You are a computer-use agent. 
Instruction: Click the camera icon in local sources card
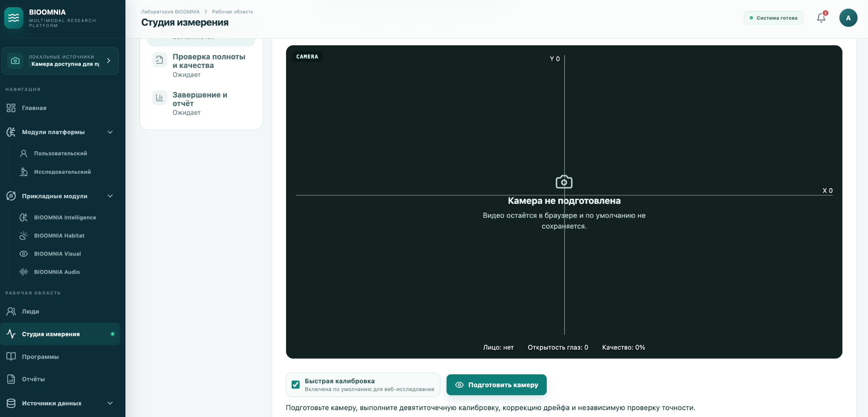pyautogui.click(x=15, y=61)
